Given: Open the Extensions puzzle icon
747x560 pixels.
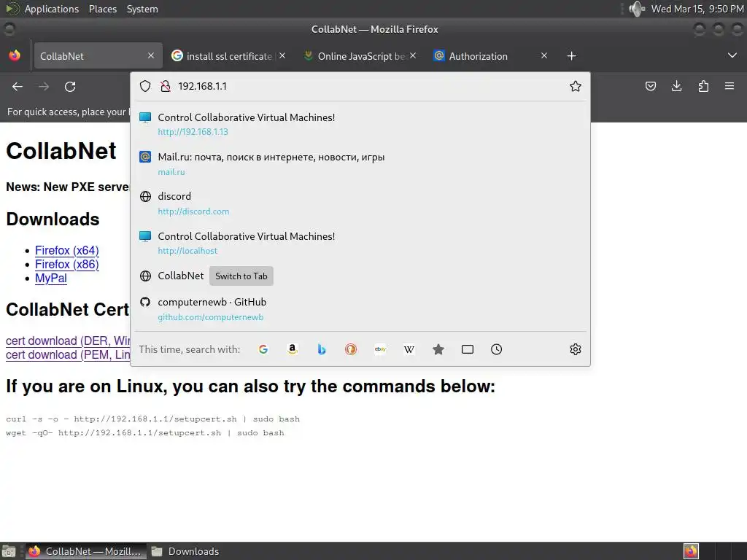Looking at the screenshot, I should coord(703,86).
